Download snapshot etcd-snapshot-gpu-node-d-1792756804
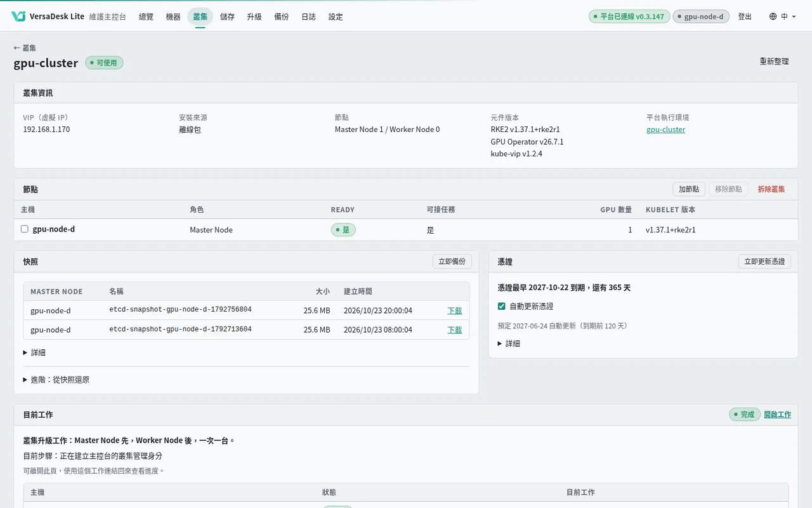Viewport: 812px width, 508px height. point(455,311)
